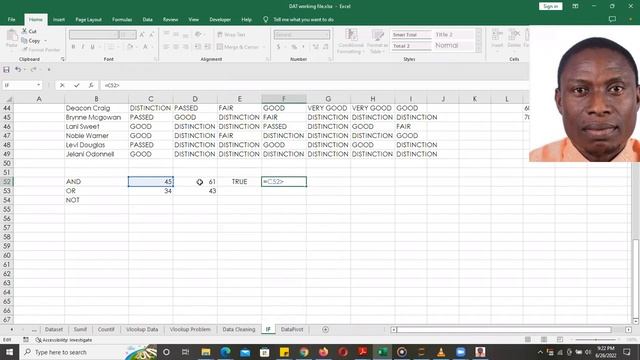The image size is (640, 360).
Task: Switch to Excel icon on taskbar
Action: click(382, 352)
